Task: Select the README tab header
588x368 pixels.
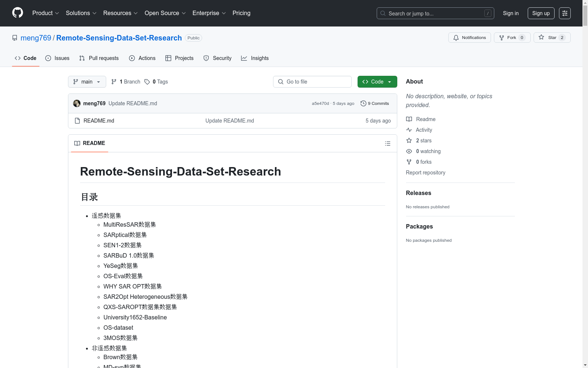Action: pyautogui.click(x=90, y=143)
